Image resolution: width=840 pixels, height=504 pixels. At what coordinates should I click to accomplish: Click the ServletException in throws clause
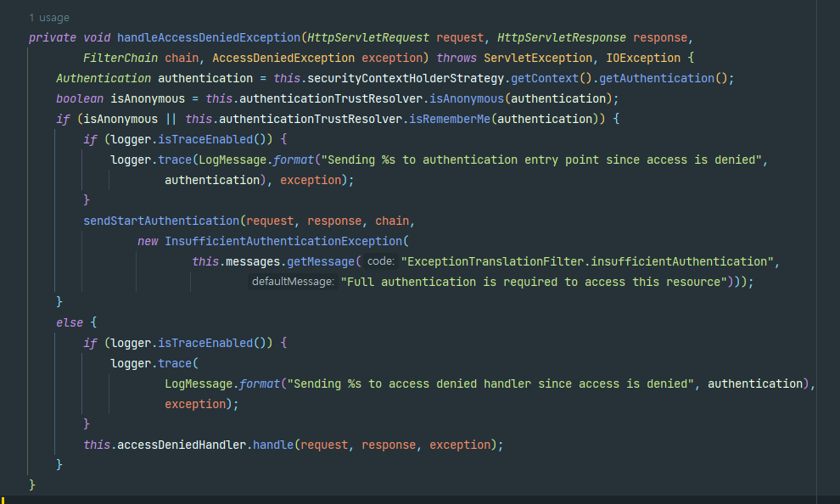(x=538, y=59)
